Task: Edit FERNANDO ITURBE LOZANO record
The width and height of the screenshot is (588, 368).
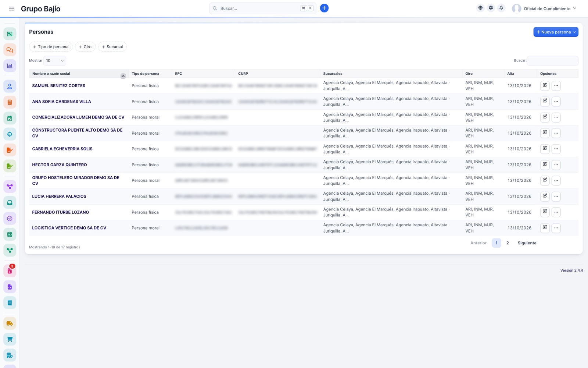Action: [545, 212]
